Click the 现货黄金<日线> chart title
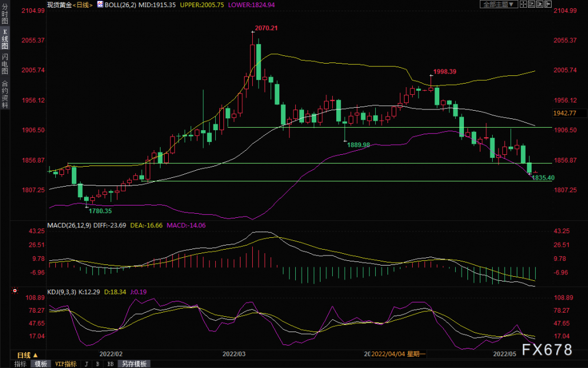 [x=70, y=5]
